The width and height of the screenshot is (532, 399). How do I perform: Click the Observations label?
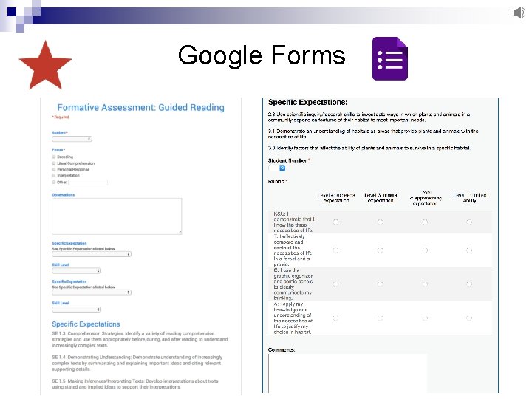point(63,195)
